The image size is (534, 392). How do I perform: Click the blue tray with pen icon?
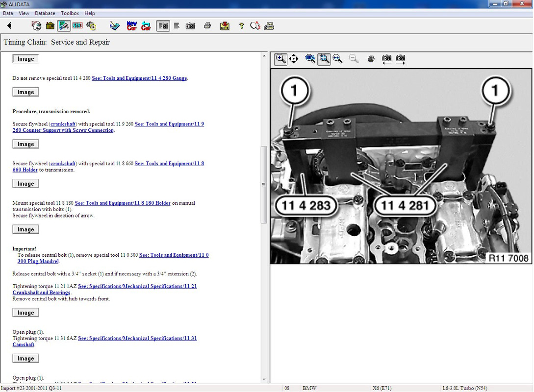pyautogui.click(x=115, y=26)
